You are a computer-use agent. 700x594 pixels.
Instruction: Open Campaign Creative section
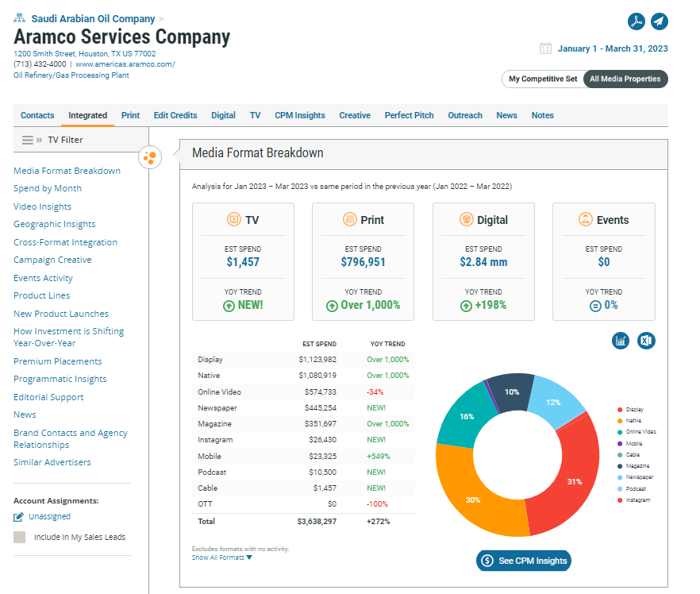pos(52,260)
